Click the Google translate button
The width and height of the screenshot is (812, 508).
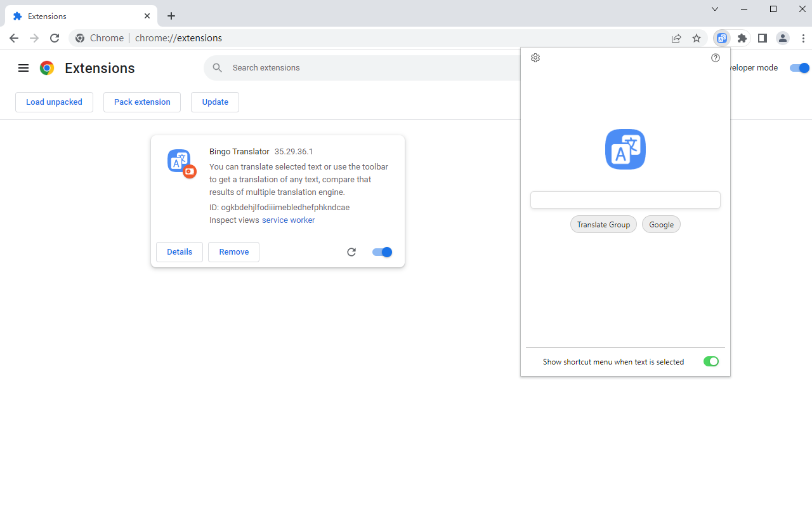pyautogui.click(x=661, y=225)
